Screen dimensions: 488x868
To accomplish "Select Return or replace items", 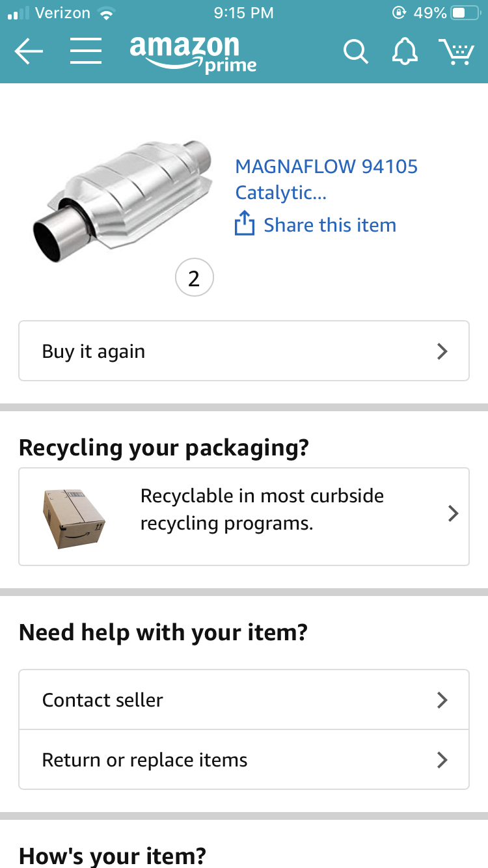I will point(144,760).
